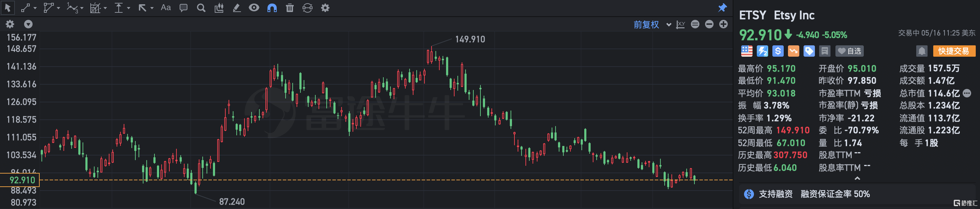The width and height of the screenshot is (980, 209).
Task: Expand the polygon shape tool dropdown arrow
Action: pos(58,8)
